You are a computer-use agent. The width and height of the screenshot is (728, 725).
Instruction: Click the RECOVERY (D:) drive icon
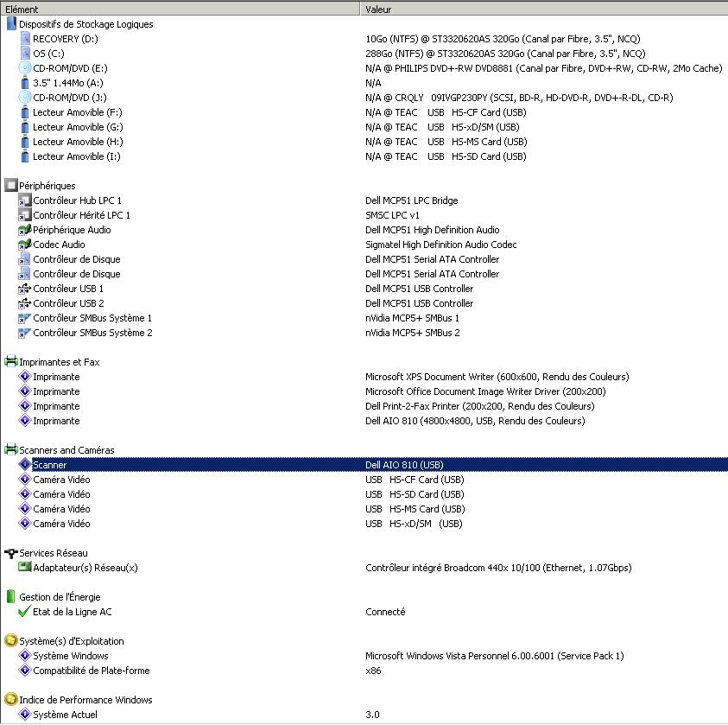pyautogui.click(x=25, y=39)
